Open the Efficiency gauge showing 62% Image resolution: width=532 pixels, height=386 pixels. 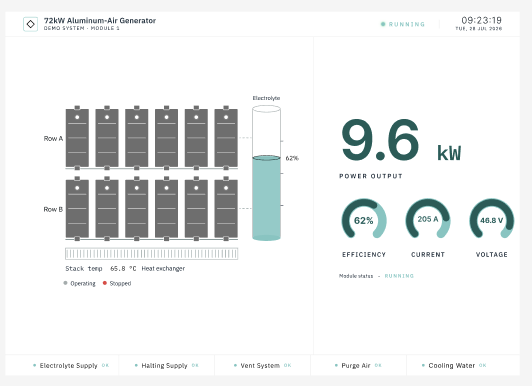click(364, 219)
